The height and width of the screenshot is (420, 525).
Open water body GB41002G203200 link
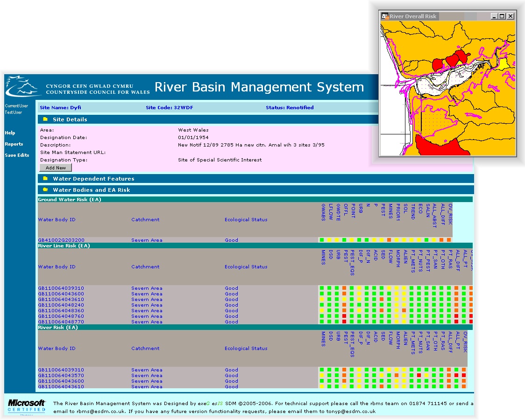[61, 240]
